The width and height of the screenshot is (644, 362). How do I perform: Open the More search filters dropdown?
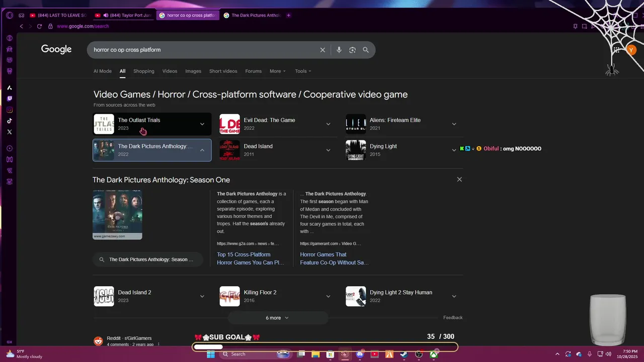[x=278, y=71]
